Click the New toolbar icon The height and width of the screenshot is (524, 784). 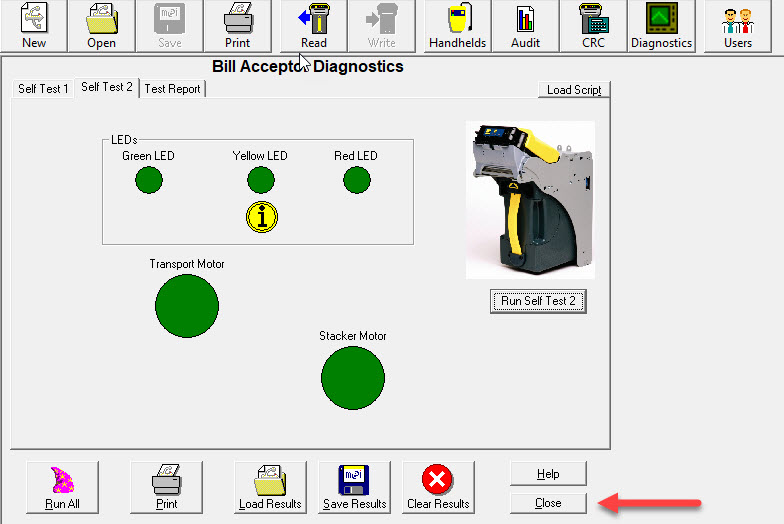pos(34,26)
